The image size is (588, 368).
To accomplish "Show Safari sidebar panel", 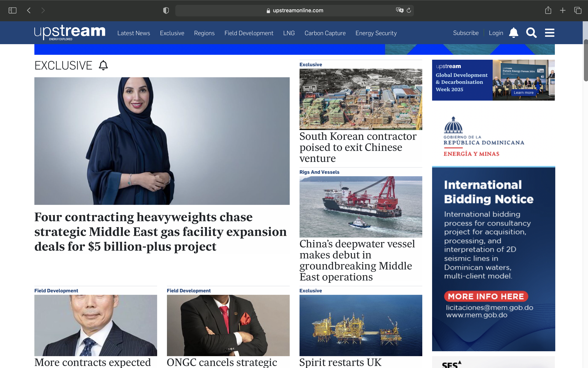I will click(x=12, y=10).
